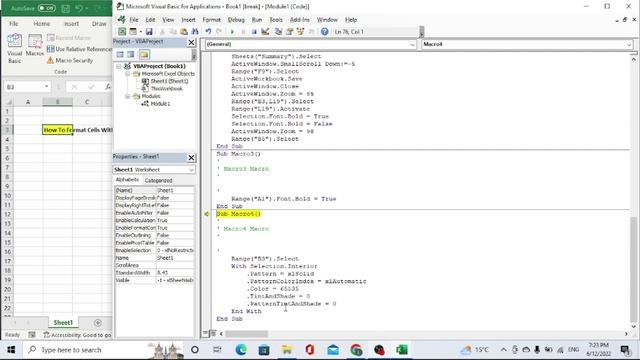Screen dimensions: 640x360
Task: Click Macro Security in Excel ribbon
Action: point(70,60)
